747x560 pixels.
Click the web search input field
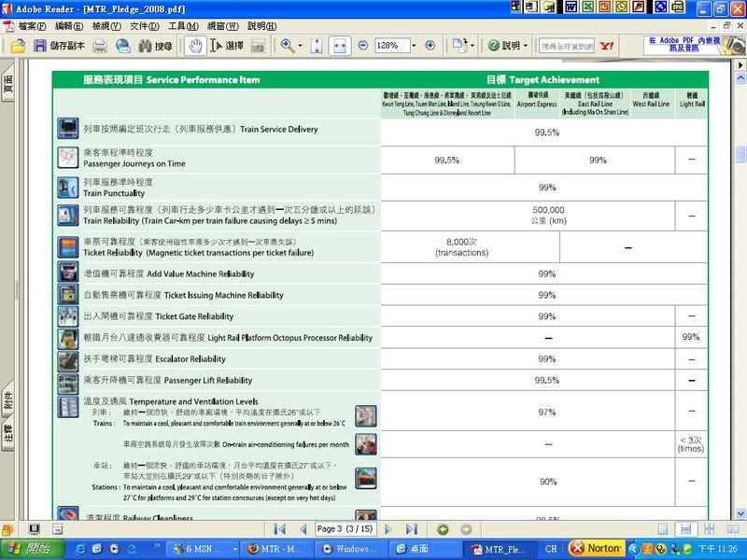(567, 46)
